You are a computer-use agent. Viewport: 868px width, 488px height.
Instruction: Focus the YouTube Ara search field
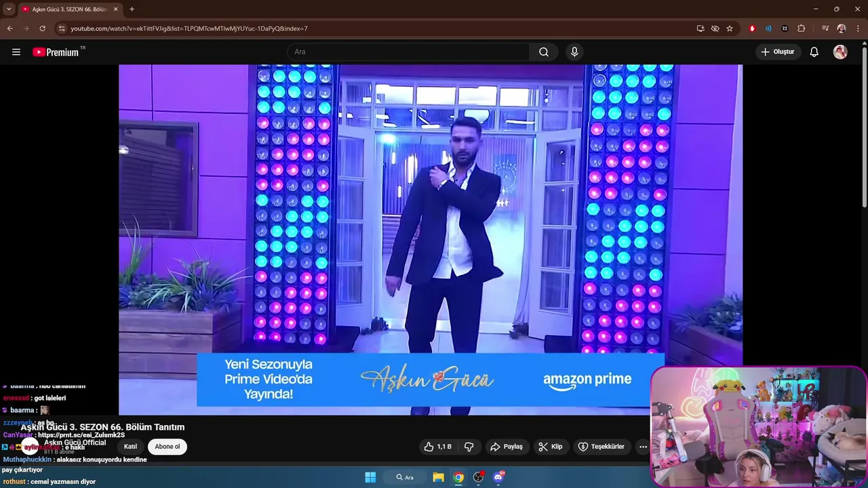pyautogui.click(x=408, y=52)
